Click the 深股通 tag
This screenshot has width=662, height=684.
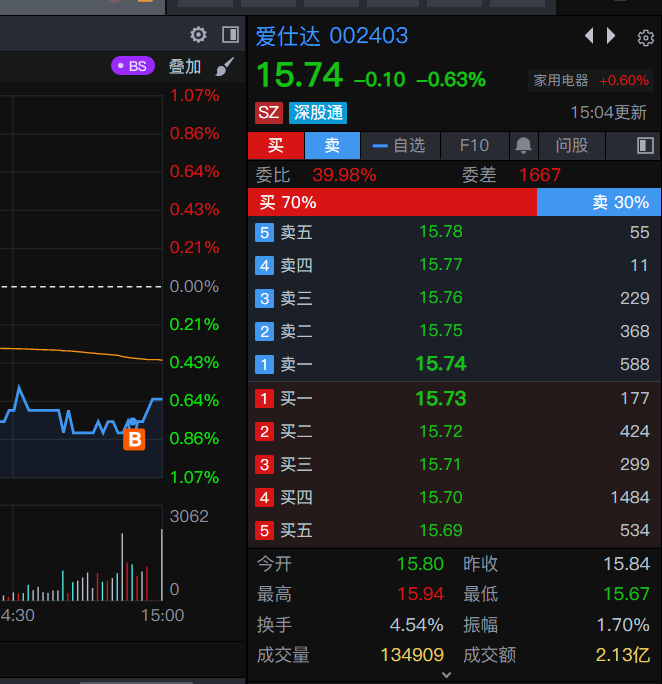point(318,113)
